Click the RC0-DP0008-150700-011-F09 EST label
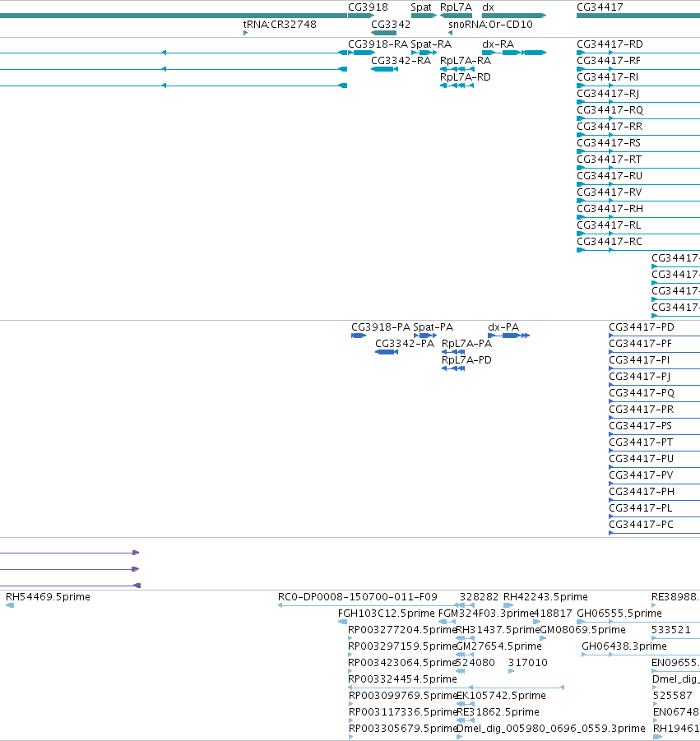The width and height of the screenshot is (700, 741). [357, 597]
